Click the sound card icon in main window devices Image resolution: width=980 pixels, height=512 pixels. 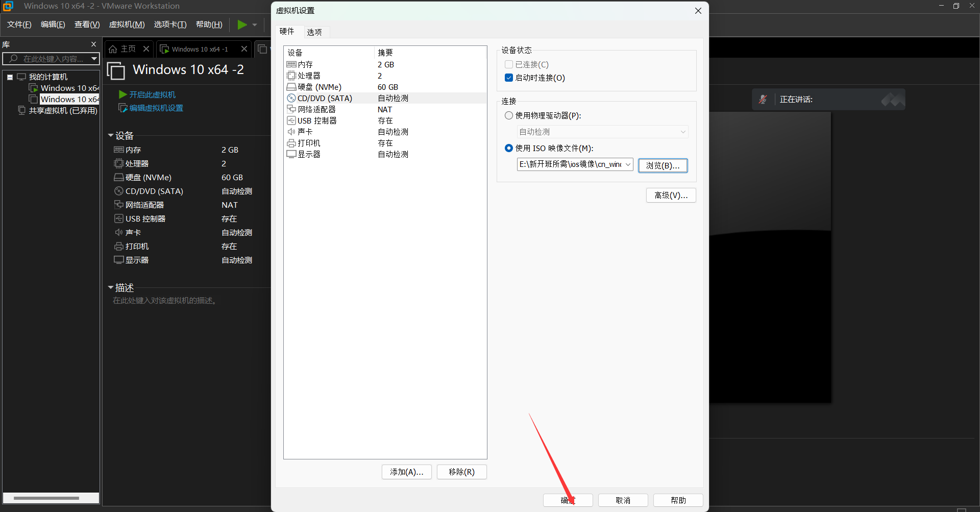click(119, 232)
